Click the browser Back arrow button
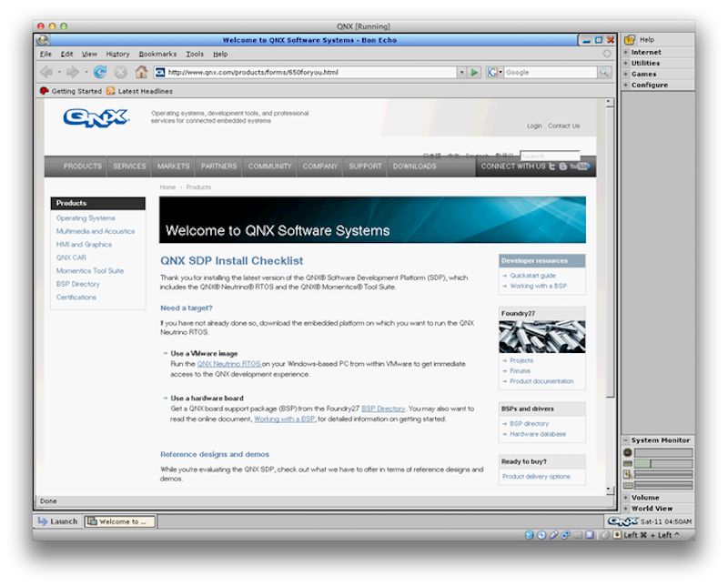This screenshot has height=586, width=728. tap(46, 72)
